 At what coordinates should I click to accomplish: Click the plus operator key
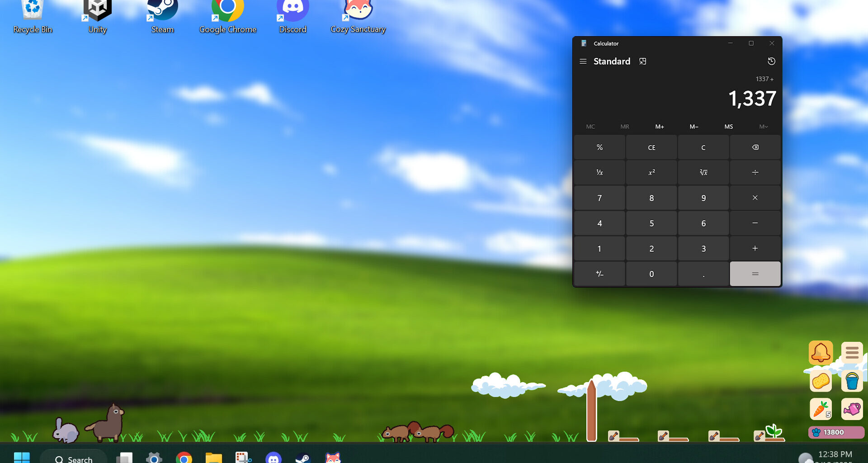[x=755, y=248]
